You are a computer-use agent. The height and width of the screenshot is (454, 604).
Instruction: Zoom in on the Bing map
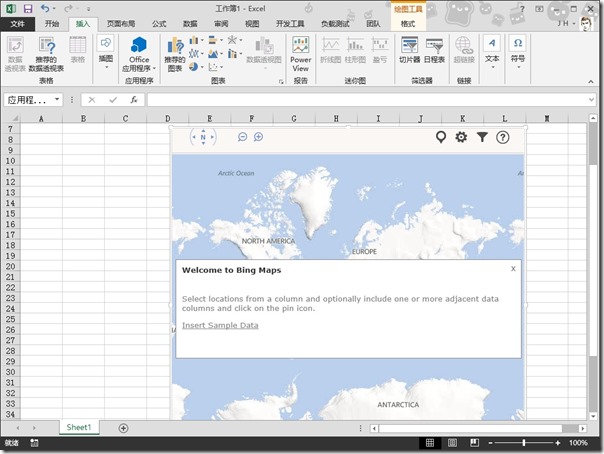tap(258, 137)
